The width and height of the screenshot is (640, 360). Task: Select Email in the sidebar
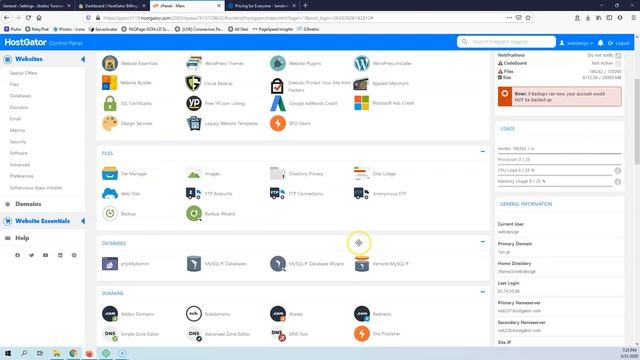[x=15, y=119]
